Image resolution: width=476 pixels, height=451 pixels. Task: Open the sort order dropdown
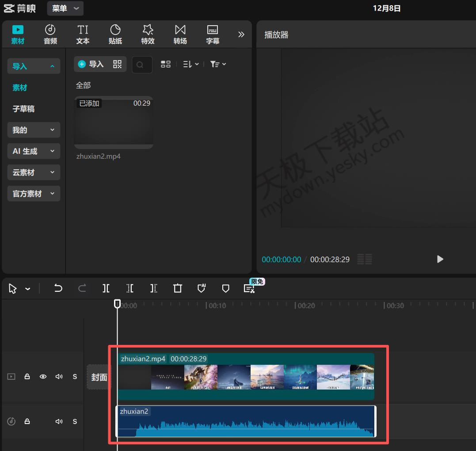point(190,64)
